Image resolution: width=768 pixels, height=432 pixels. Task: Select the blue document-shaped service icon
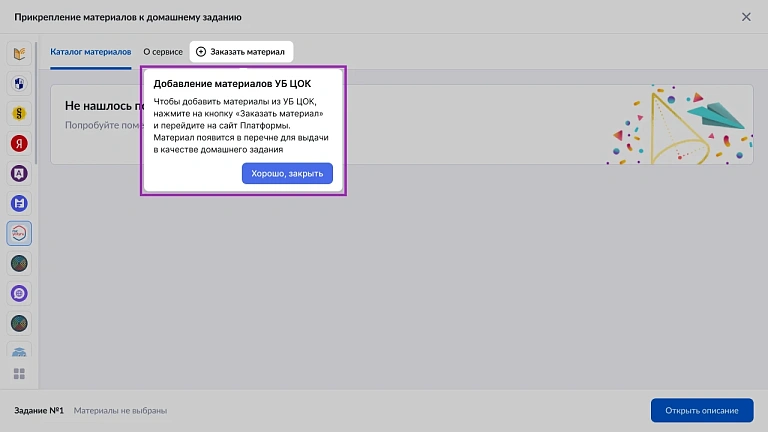coord(19,203)
